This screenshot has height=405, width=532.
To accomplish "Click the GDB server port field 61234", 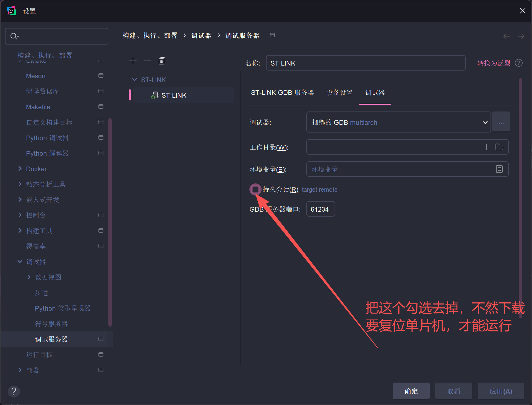I will tap(320, 209).
